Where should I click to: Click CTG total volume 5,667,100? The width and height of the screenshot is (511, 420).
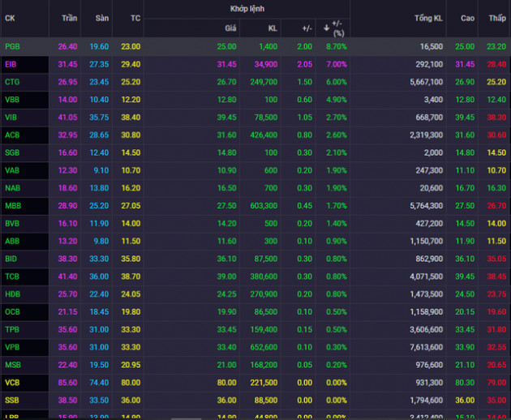[427, 82]
